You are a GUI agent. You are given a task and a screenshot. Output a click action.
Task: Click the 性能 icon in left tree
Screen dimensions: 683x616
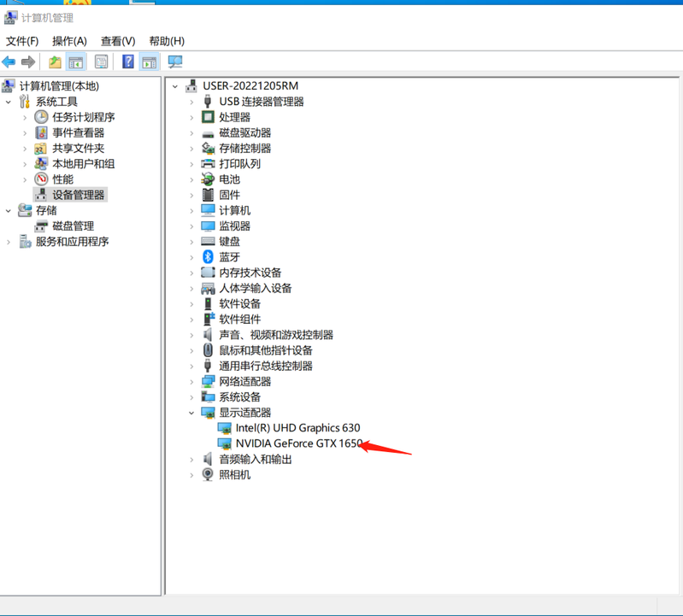point(41,179)
